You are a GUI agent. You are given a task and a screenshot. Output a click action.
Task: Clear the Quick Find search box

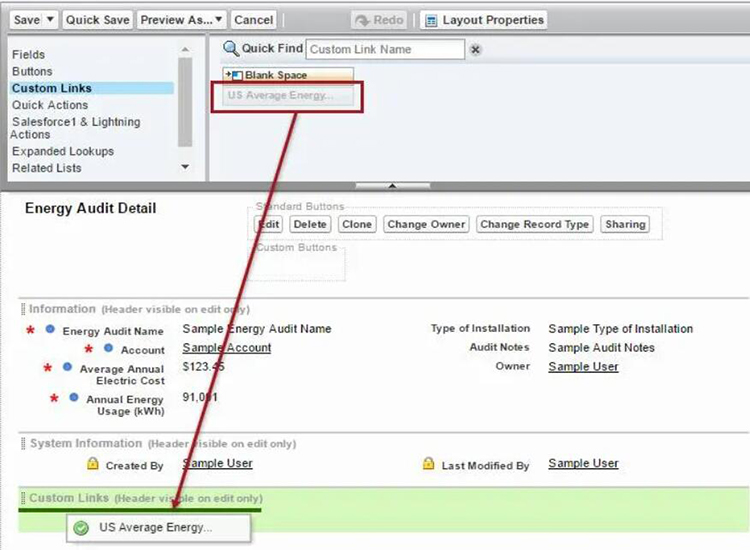click(x=475, y=49)
